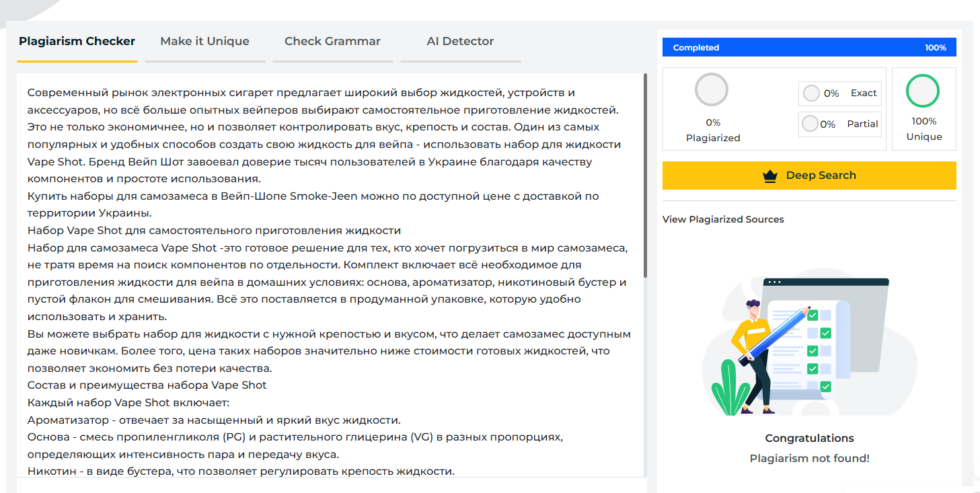The image size is (980, 493).
Task: Click the line 'Каждый набор Vape Shot включает:'
Action: [128, 403]
